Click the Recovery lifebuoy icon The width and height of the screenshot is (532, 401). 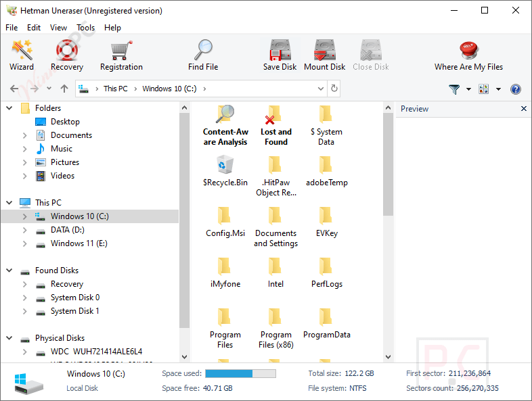pyautogui.click(x=67, y=50)
